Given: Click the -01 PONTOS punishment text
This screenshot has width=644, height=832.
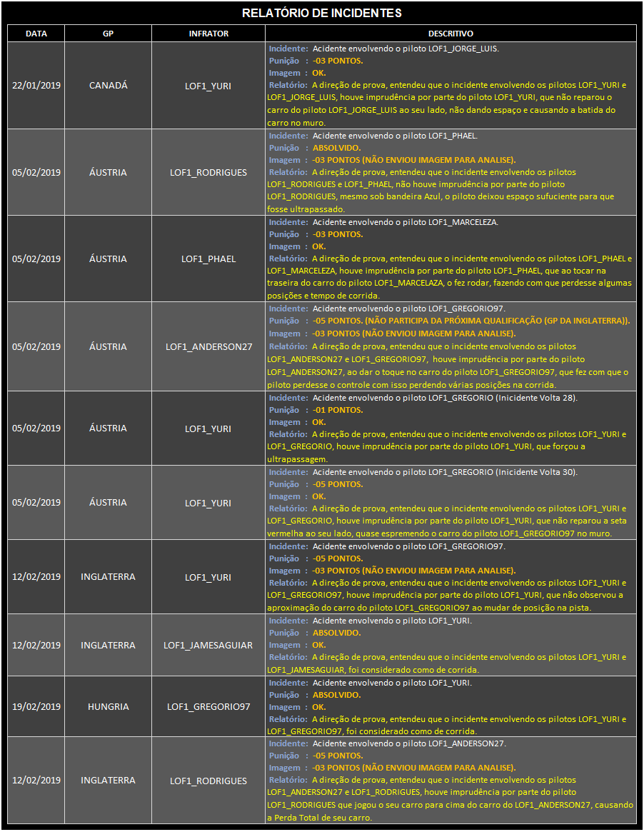Looking at the screenshot, I should tap(338, 410).
